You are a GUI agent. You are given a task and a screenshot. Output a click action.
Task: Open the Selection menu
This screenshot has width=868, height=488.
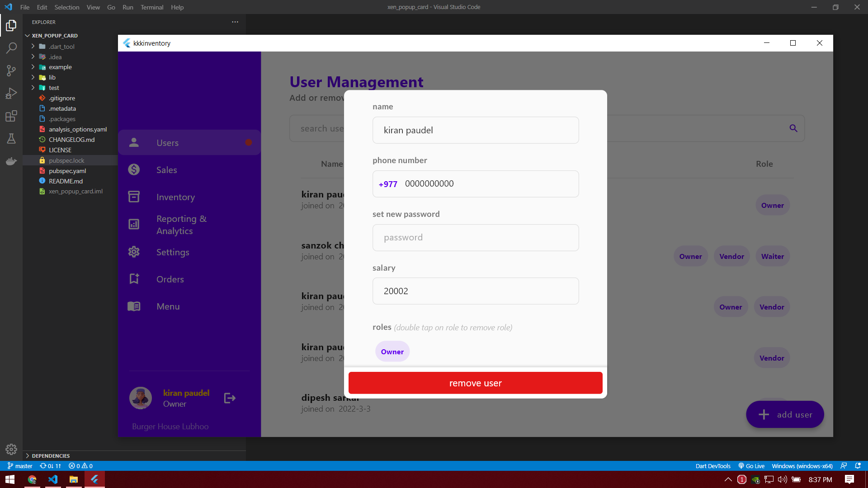coord(66,7)
